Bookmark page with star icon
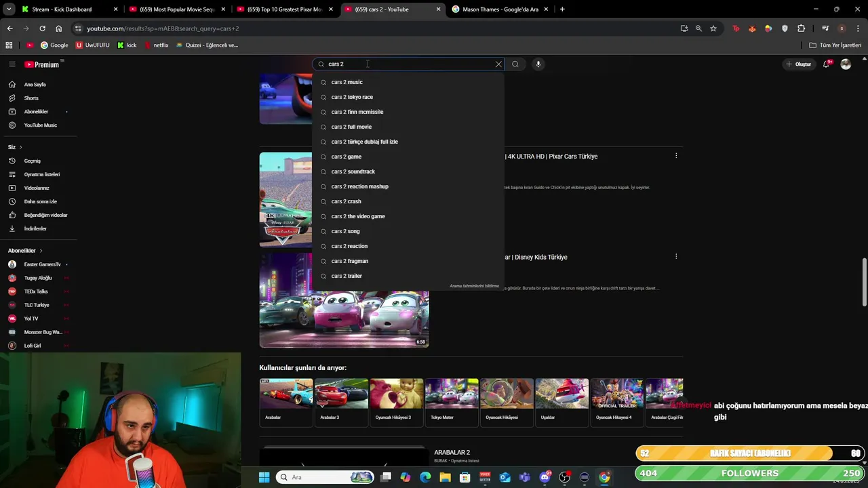 713,28
